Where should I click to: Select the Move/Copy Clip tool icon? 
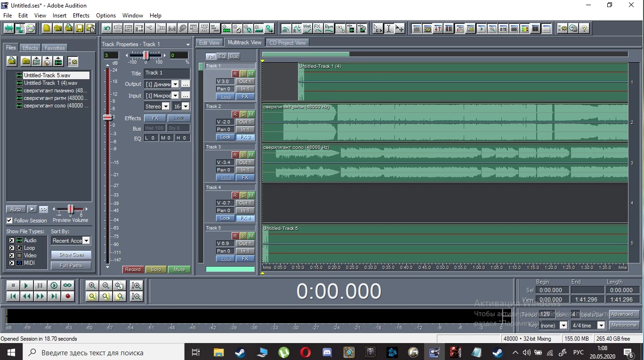coord(400,28)
